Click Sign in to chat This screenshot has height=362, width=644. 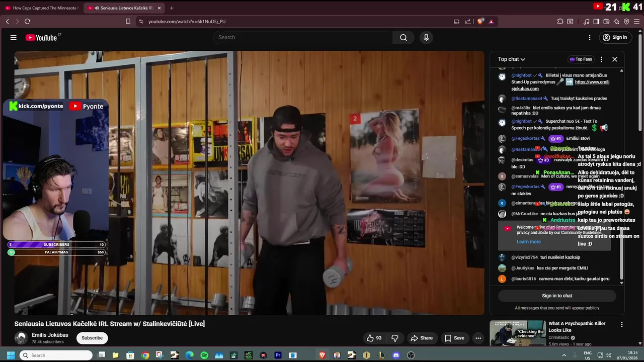(557, 296)
